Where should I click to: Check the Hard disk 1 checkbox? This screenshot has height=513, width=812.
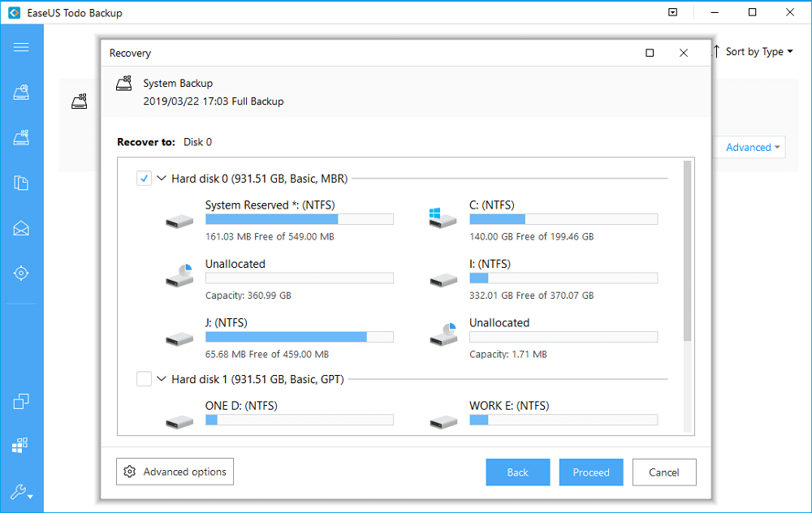(x=144, y=378)
